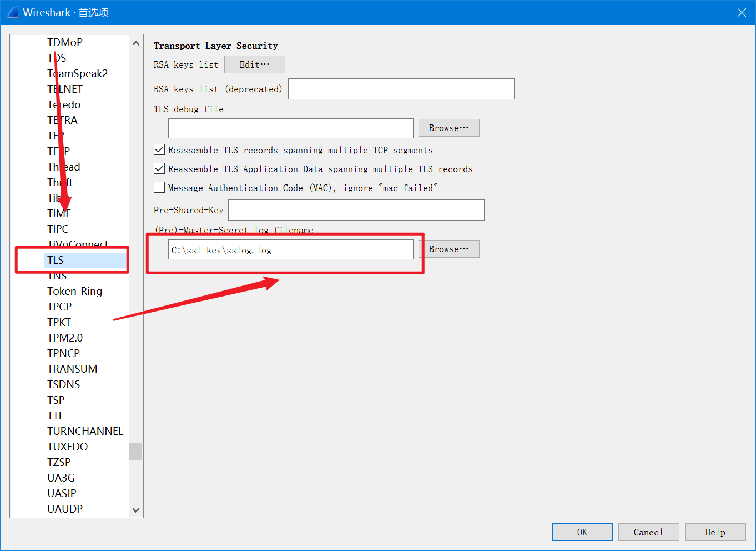This screenshot has width=756, height=551.
Task: Toggle Reassemble TLS records spanning TCP segments
Action: 159,150
